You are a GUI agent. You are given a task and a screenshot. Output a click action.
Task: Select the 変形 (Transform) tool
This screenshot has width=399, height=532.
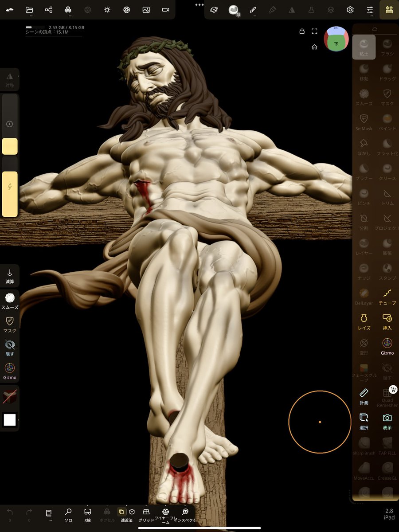point(364,346)
